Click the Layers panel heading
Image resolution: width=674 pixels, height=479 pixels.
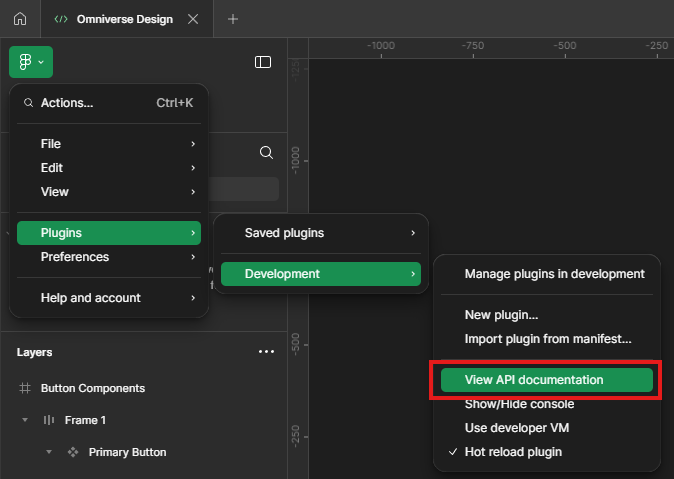click(34, 352)
